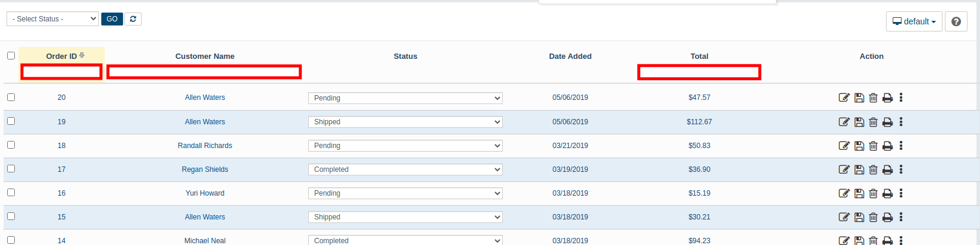Image resolution: width=980 pixels, height=245 pixels.
Task: Click the edit icon for order 20
Action: tap(844, 98)
